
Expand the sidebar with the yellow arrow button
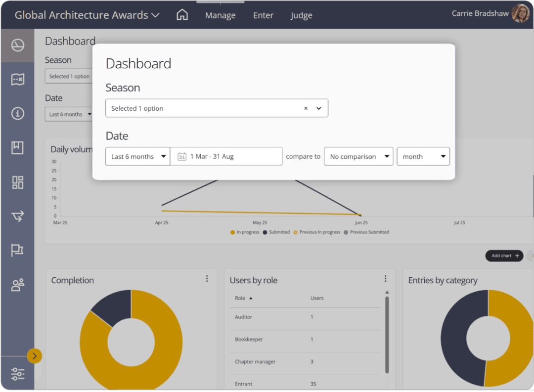pos(34,356)
